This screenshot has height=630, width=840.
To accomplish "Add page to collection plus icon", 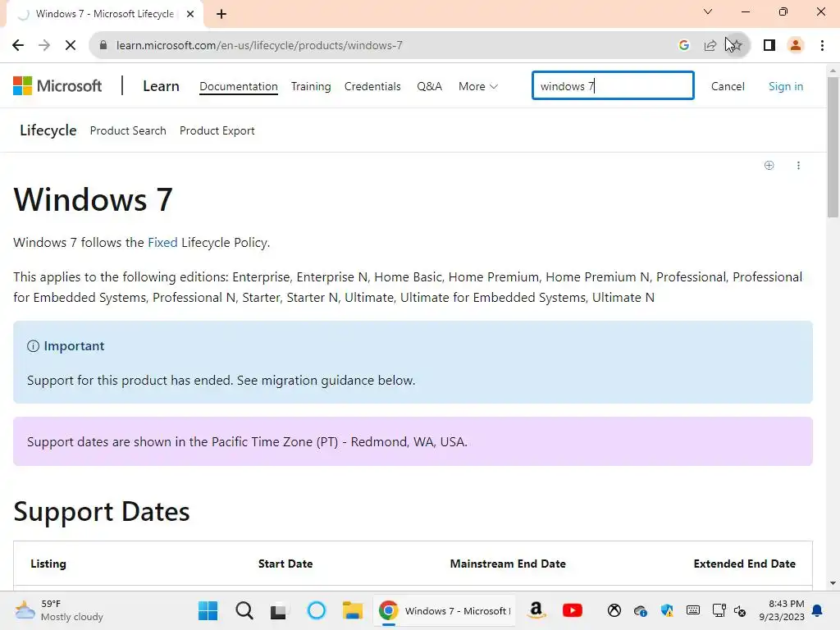I will [769, 165].
